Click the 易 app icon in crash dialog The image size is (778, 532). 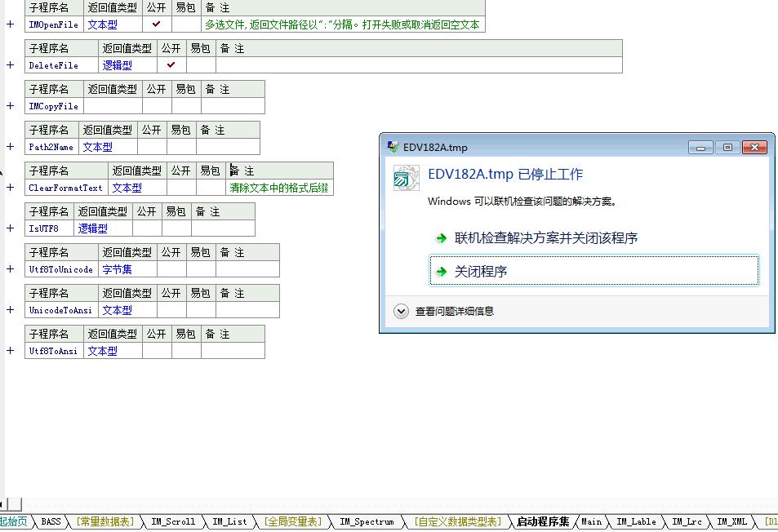406,178
